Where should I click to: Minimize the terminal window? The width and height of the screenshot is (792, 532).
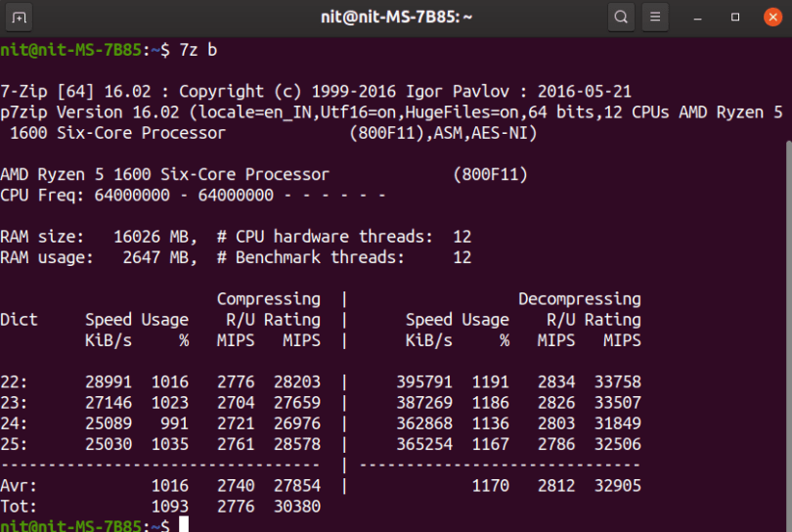(x=697, y=18)
